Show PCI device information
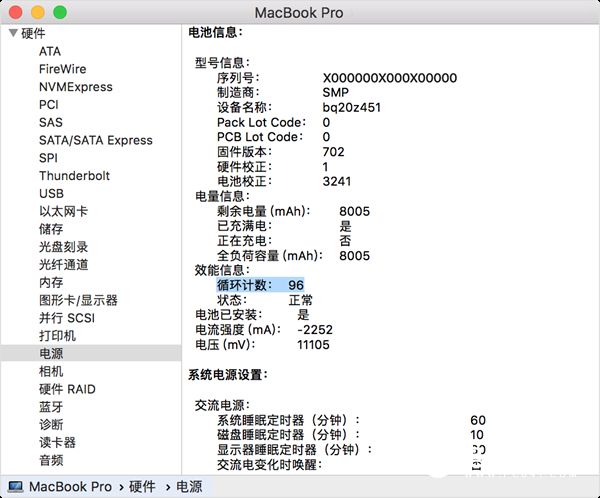 (49, 104)
